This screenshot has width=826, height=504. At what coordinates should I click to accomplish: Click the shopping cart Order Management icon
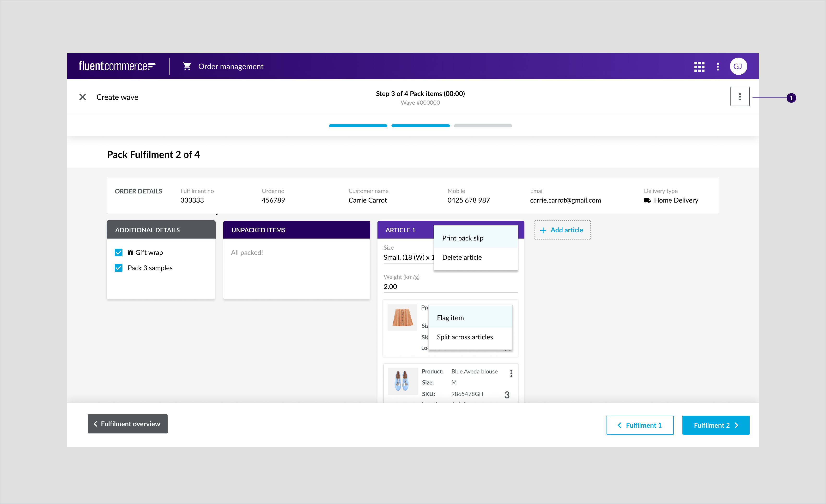click(187, 66)
